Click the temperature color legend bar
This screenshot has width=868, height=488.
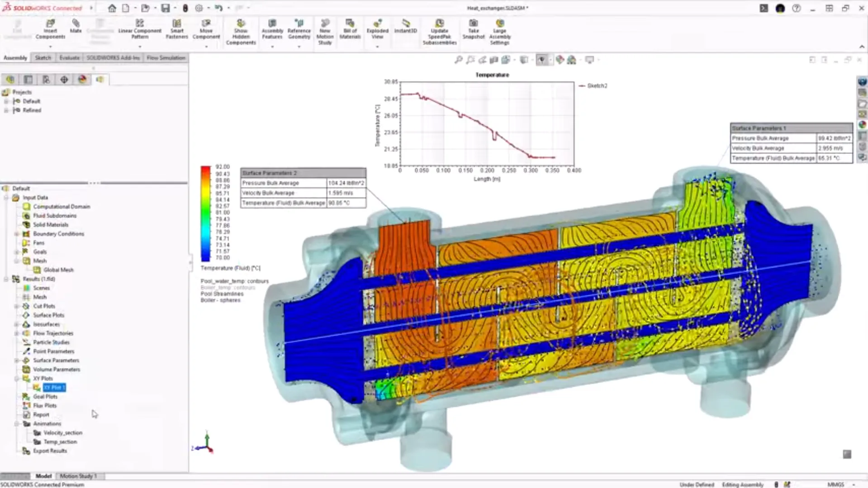coord(205,213)
